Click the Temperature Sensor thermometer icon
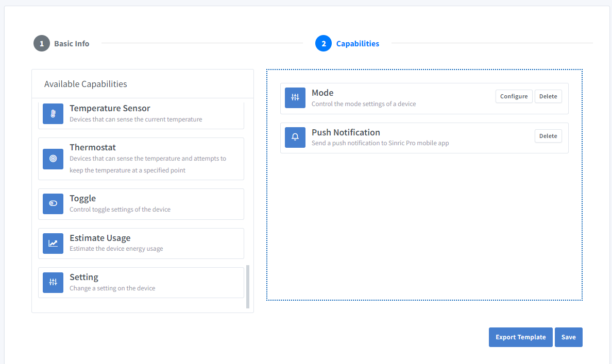Image resolution: width=612 pixels, height=364 pixels. [53, 114]
